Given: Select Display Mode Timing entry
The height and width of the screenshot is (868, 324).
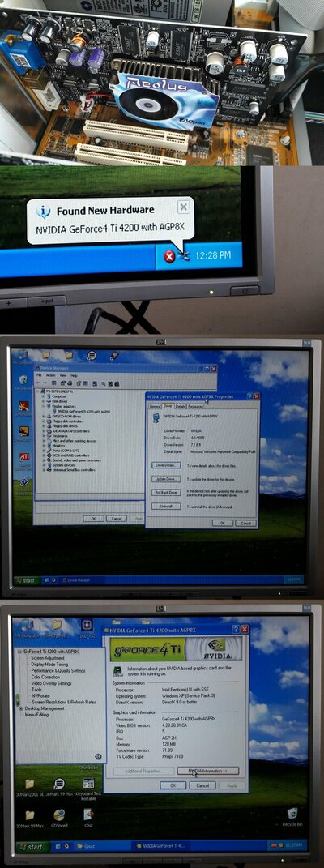Looking at the screenshot, I should coord(49,665).
